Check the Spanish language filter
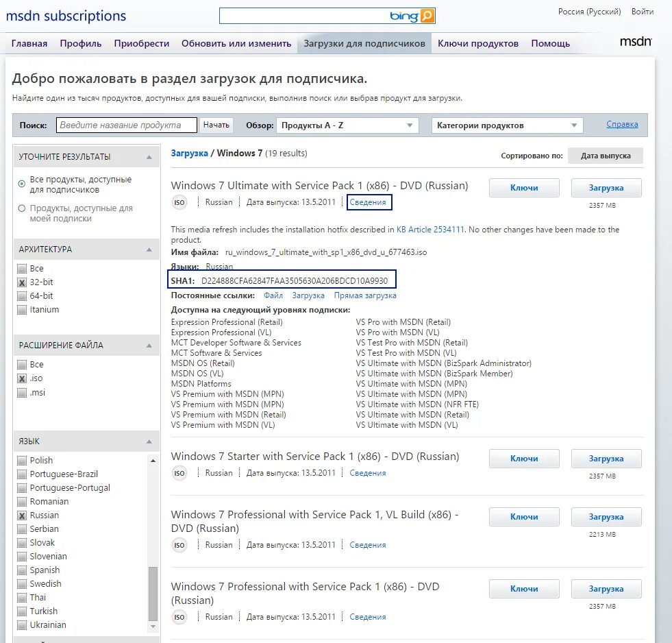This screenshot has width=672, height=643. 22,570
